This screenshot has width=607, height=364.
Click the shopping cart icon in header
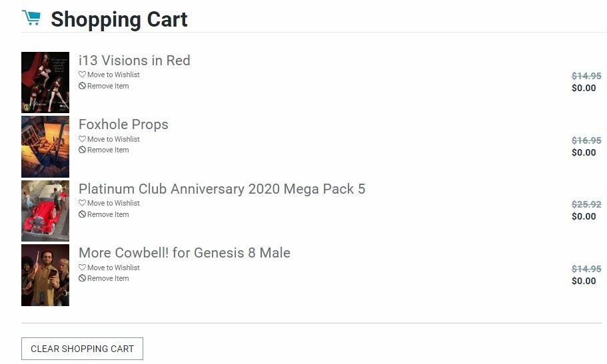click(31, 18)
